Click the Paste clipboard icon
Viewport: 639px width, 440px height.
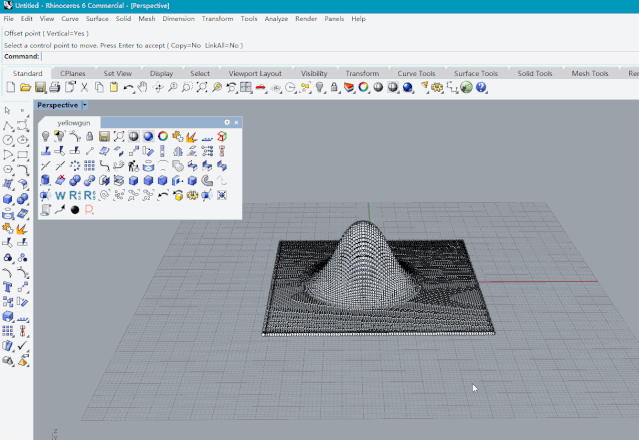(x=114, y=87)
